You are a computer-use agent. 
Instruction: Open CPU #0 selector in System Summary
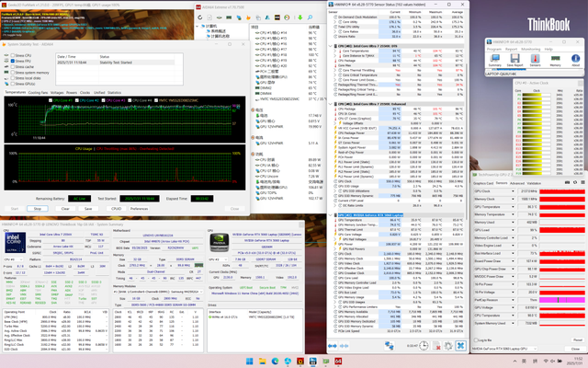13,259
